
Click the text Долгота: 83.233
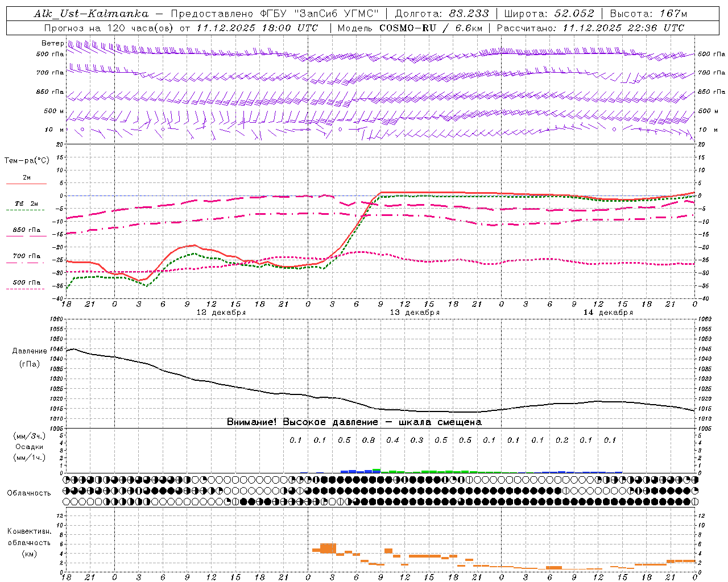click(x=442, y=14)
